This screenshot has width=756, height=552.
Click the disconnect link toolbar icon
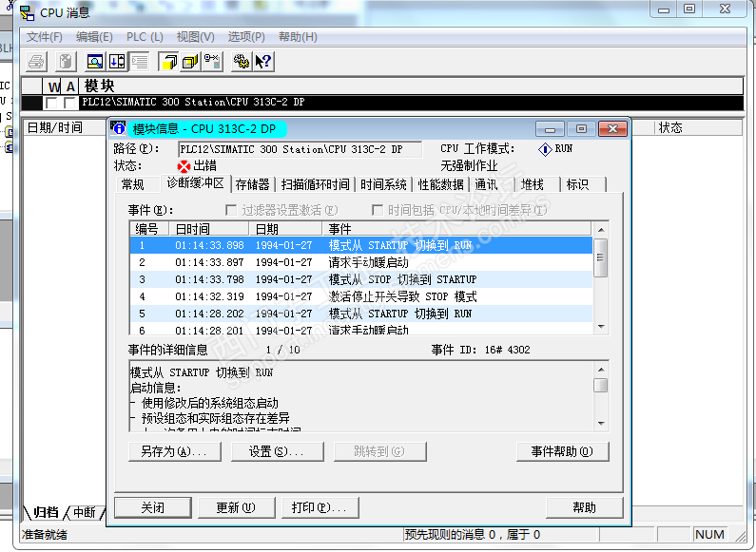(212, 62)
